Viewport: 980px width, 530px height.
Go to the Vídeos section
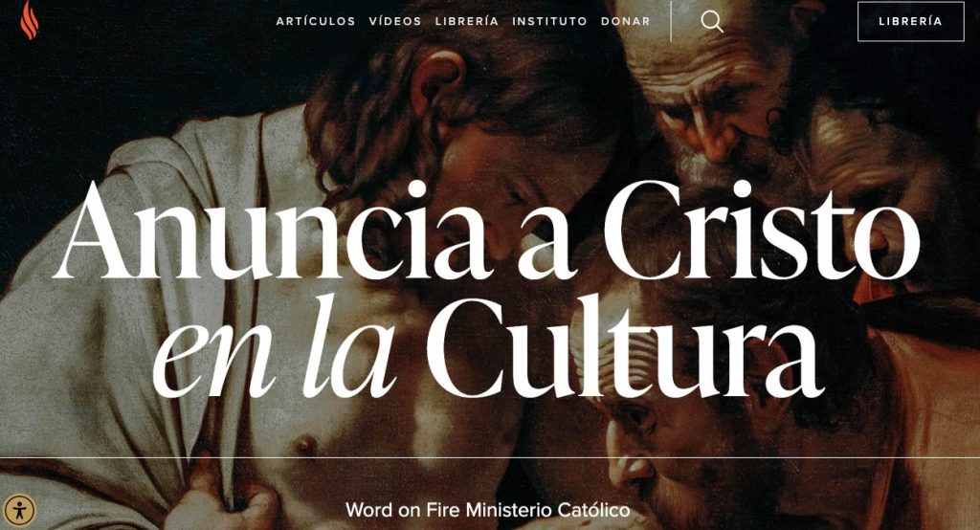[x=395, y=21]
